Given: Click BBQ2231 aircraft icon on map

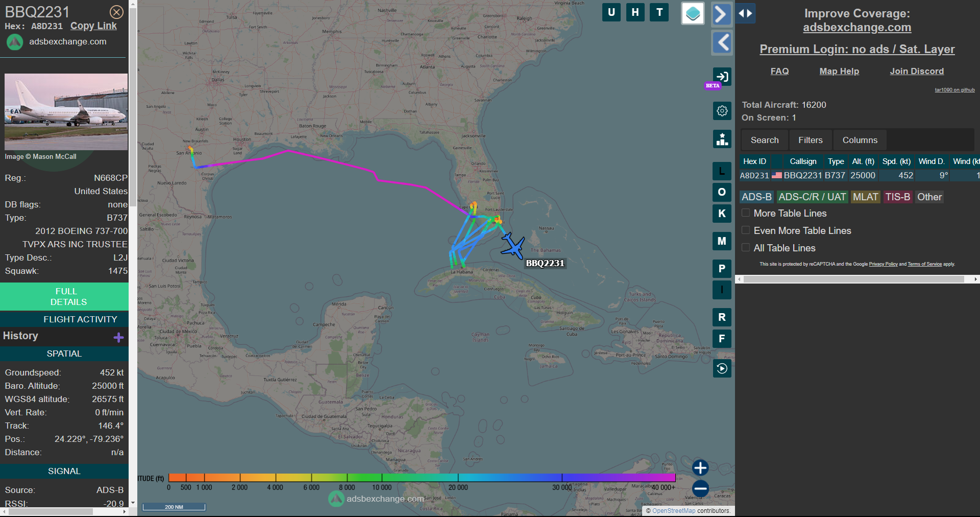Looking at the screenshot, I should pyautogui.click(x=512, y=247).
